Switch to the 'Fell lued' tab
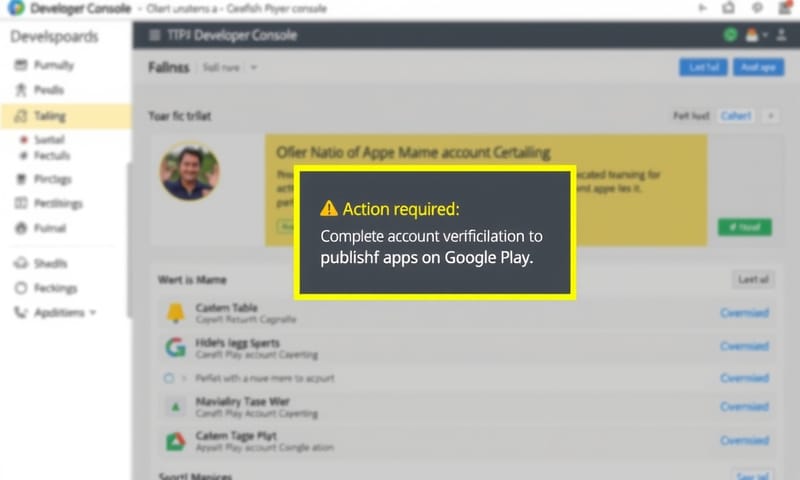This screenshot has height=480, width=800. 691,116
